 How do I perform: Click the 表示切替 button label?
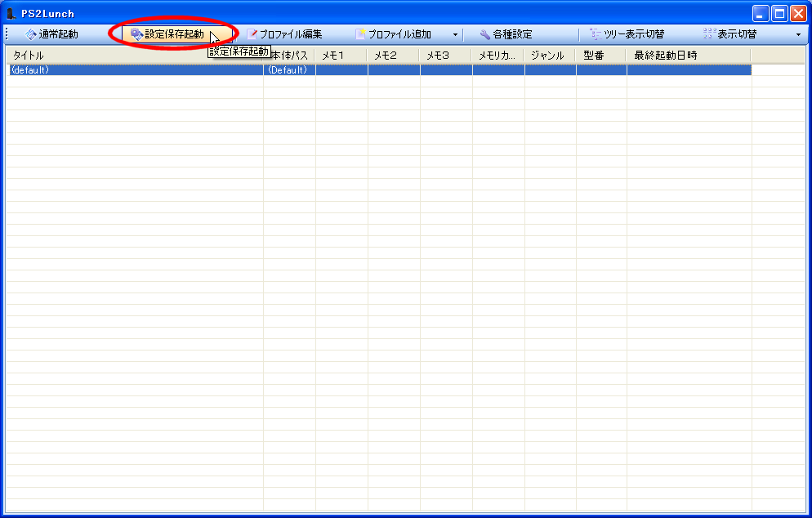(x=737, y=34)
